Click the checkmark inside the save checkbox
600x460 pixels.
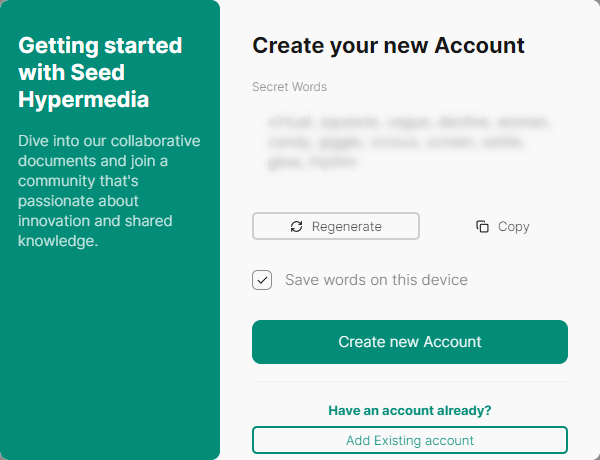pyautogui.click(x=262, y=280)
